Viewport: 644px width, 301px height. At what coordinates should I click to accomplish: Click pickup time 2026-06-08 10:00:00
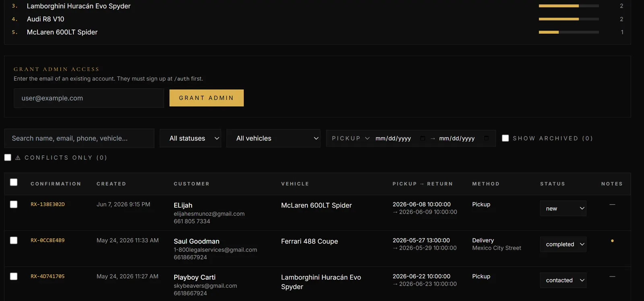tap(421, 204)
